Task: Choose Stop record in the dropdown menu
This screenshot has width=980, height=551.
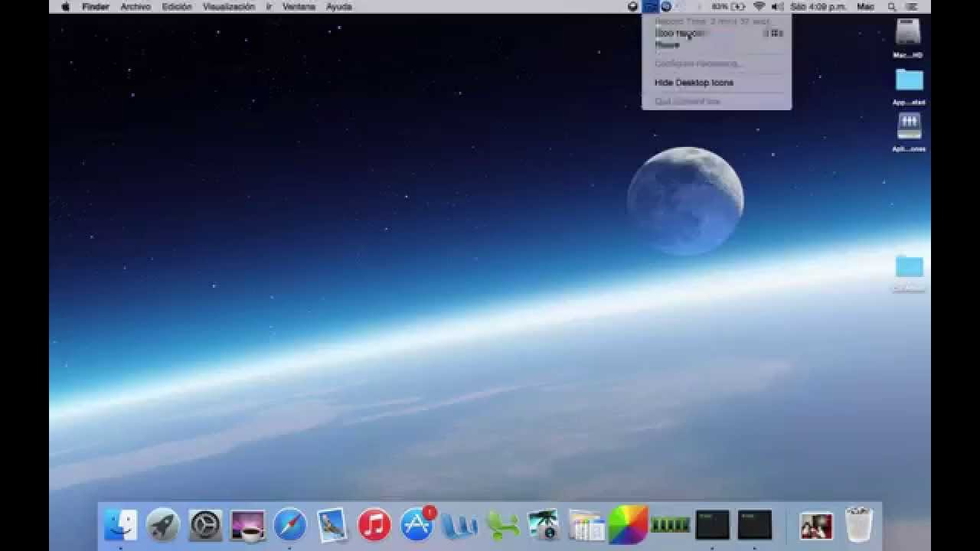Action: (x=717, y=34)
